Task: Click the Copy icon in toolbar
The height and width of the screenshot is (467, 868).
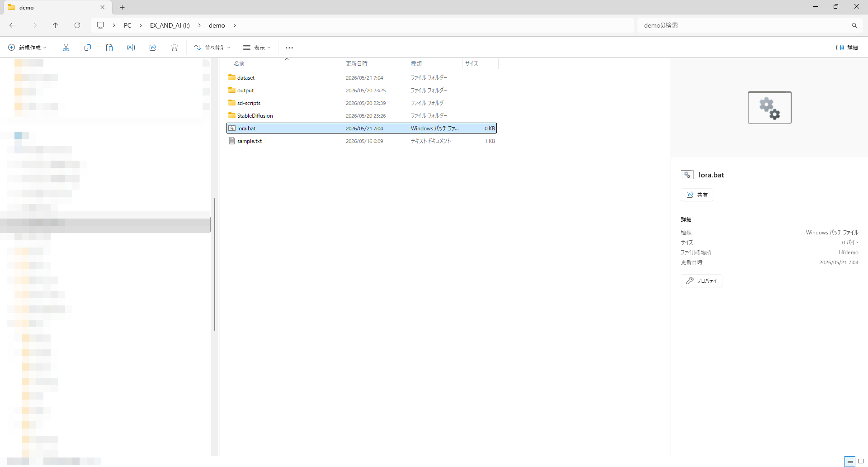Action: [88, 48]
